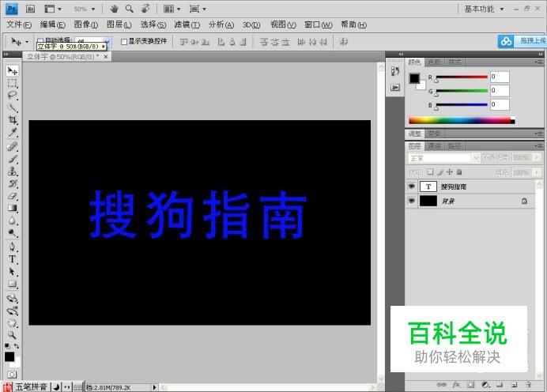Open the Arrange Documents dropdown

(x=172, y=9)
